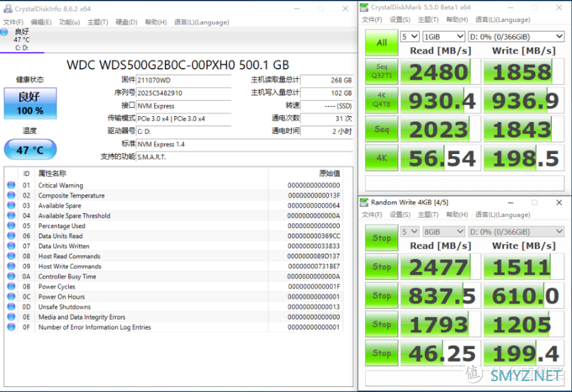The width and height of the screenshot is (572, 392).
Task: Click the 198.5 4K write result
Action: 524,158
